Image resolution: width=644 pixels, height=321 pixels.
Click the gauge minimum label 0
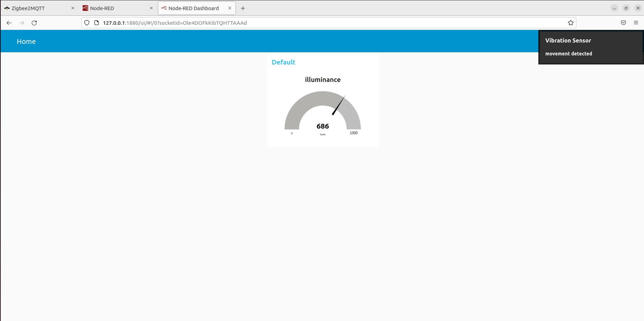pos(292,133)
